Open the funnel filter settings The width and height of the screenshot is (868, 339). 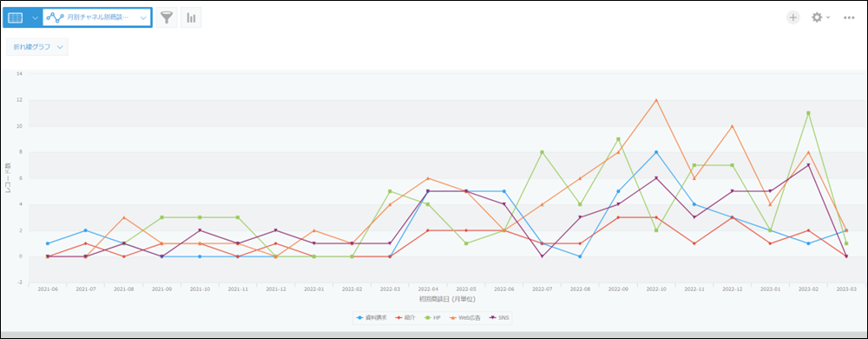click(x=166, y=17)
